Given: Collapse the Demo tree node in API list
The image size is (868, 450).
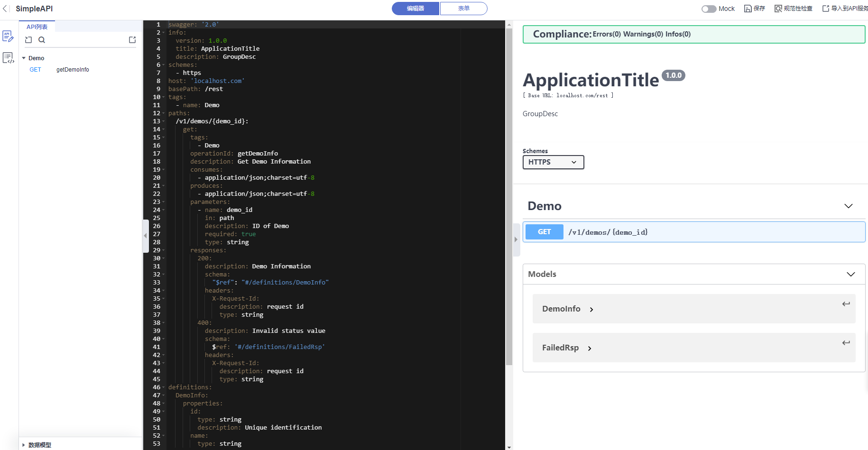Looking at the screenshot, I should point(24,58).
